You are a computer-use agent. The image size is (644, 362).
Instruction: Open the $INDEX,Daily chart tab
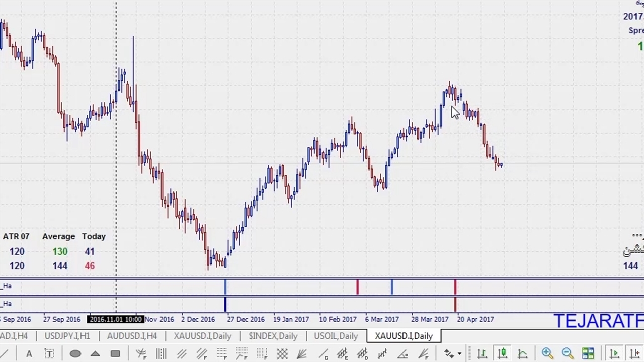click(x=273, y=336)
